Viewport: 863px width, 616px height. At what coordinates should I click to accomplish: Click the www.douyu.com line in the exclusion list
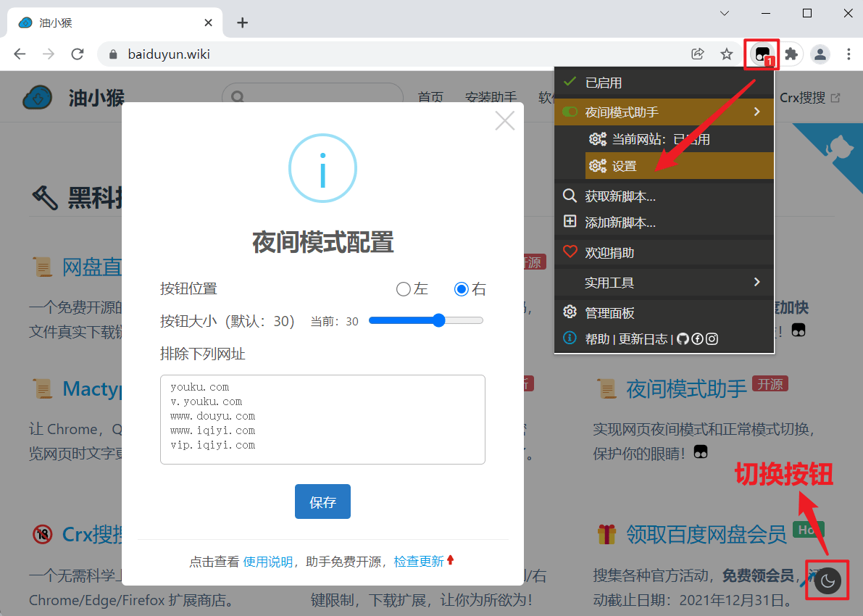click(x=213, y=416)
